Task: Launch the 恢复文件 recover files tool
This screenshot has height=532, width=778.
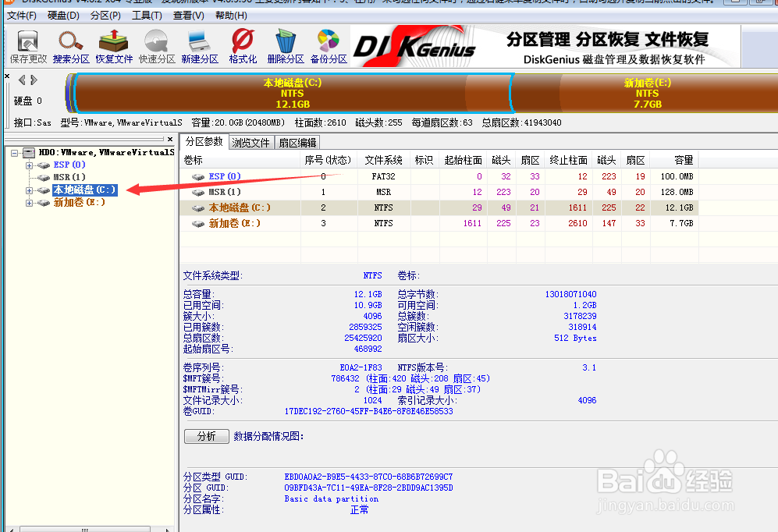Action: point(114,47)
